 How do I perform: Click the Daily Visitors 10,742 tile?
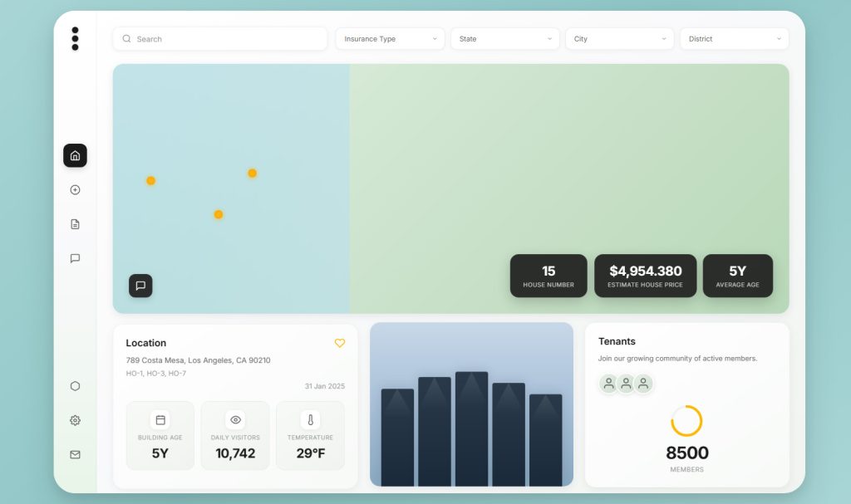[235, 436]
